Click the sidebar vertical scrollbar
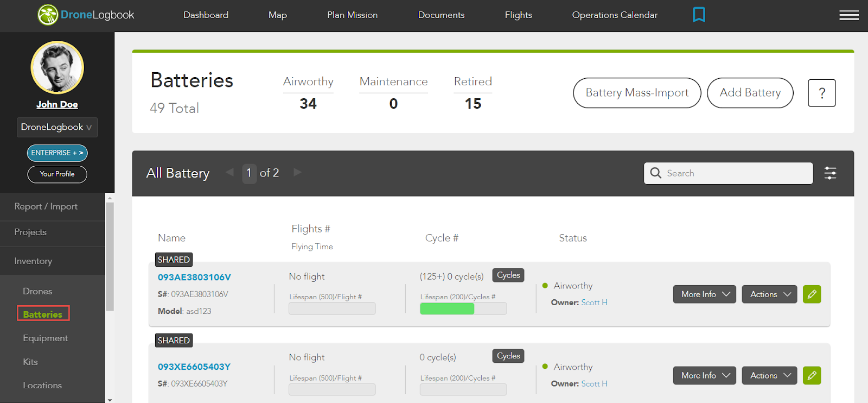Screen dimensions: 868x403 click(x=110, y=256)
